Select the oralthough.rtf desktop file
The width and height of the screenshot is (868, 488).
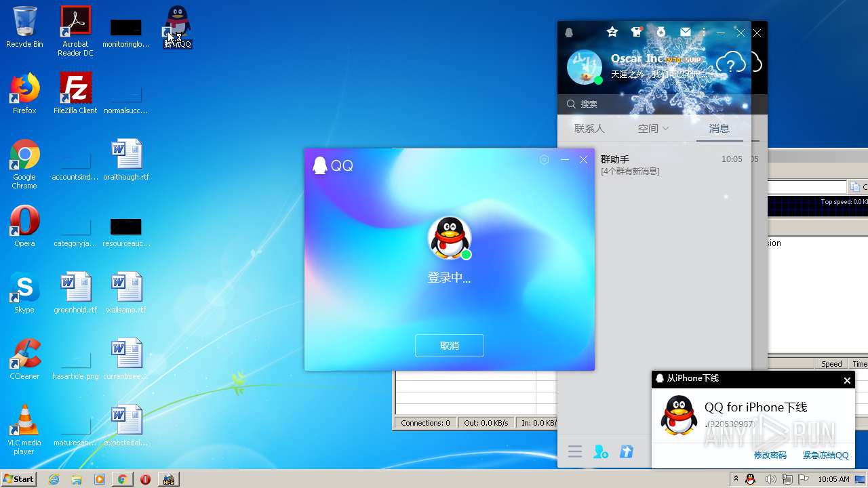coord(126,160)
